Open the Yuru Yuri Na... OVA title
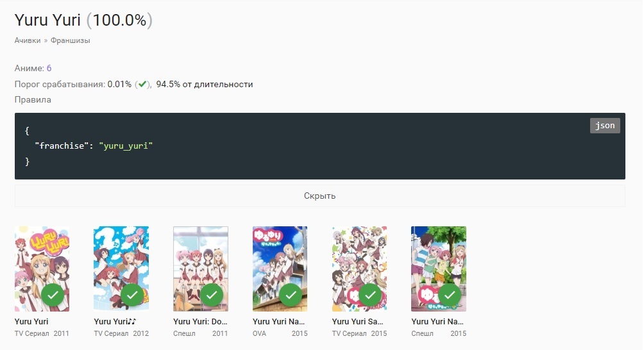 tap(279, 322)
